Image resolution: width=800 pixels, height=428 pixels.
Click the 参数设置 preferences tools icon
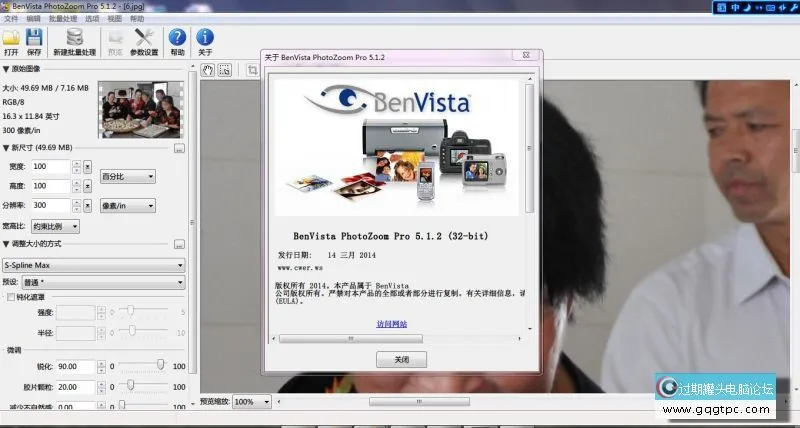(x=144, y=38)
